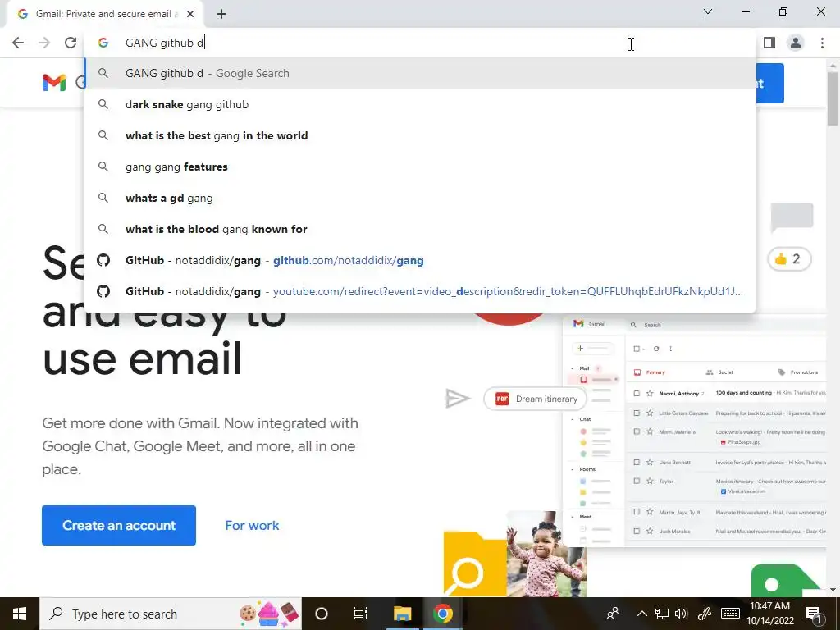Click the Create an account button
The width and height of the screenshot is (840, 630).
point(119,525)
